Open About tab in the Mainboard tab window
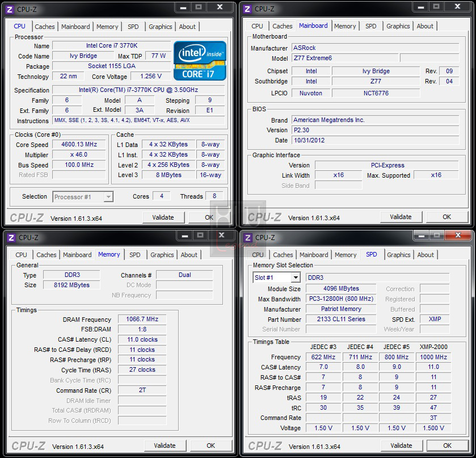The image size is (476, 458). tap(425, 26)
